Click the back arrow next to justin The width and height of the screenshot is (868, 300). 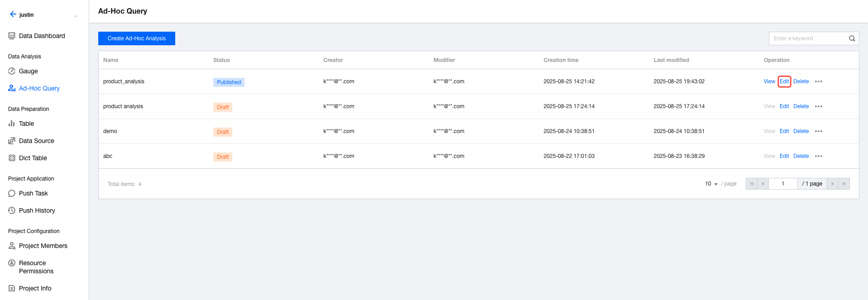(x=13, y=14)
